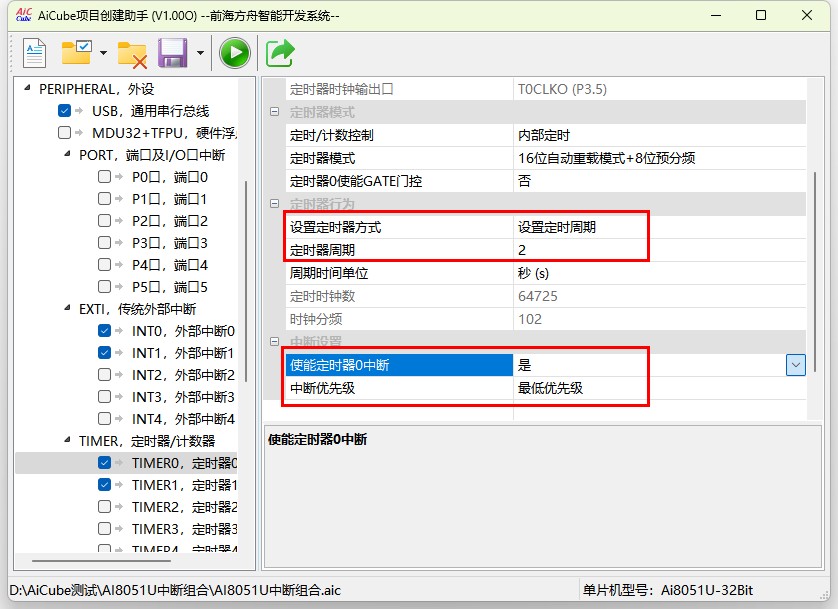Screen dimensions: 838x609
Task: Enable the INT2 interrupt checkbox
Action: [x=105, y=374]
